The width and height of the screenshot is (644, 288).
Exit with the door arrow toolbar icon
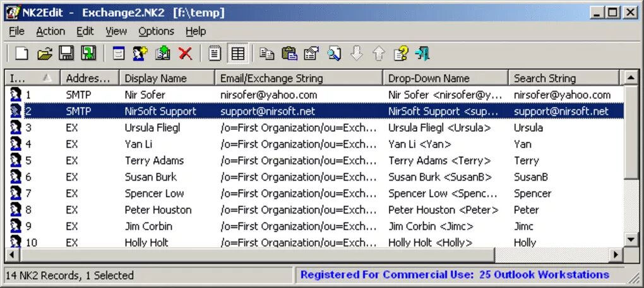pyautogui.click(x=422, y=54)
